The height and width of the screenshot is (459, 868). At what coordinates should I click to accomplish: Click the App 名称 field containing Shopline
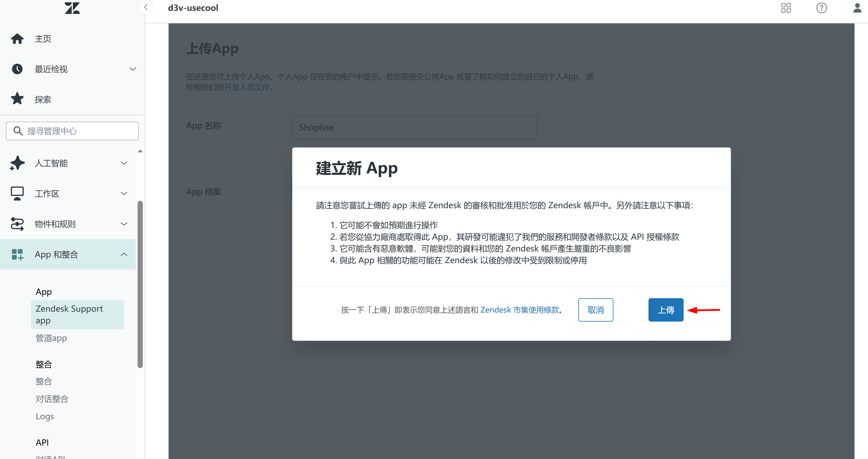[x=414, y=127]
